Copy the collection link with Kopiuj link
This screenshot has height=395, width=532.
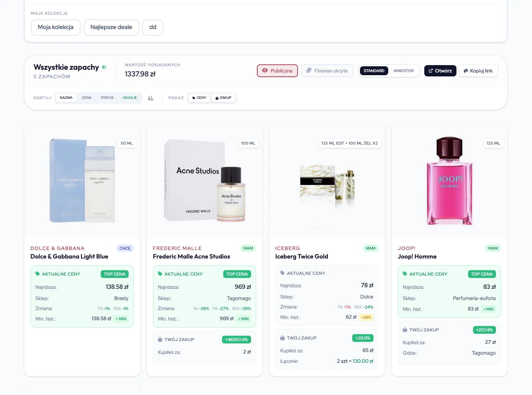coord(478,71)
